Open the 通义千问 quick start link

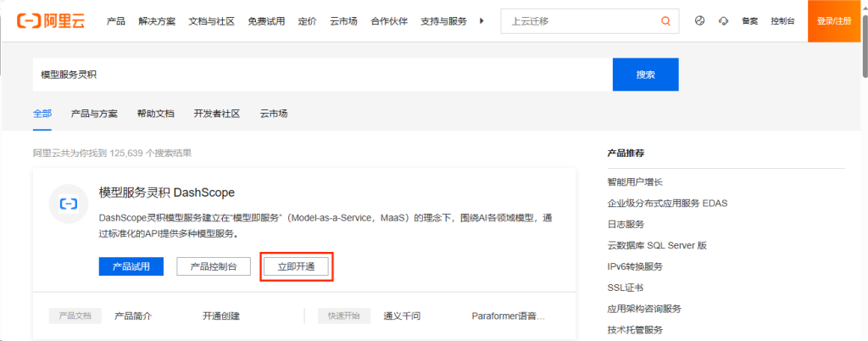pyautogui.click(x=402, y=316)
